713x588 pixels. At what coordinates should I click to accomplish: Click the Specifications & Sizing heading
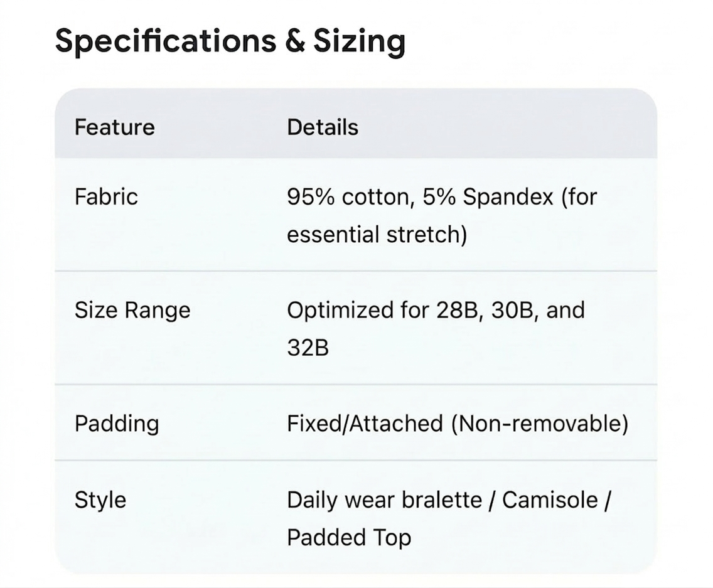[230, 41]
